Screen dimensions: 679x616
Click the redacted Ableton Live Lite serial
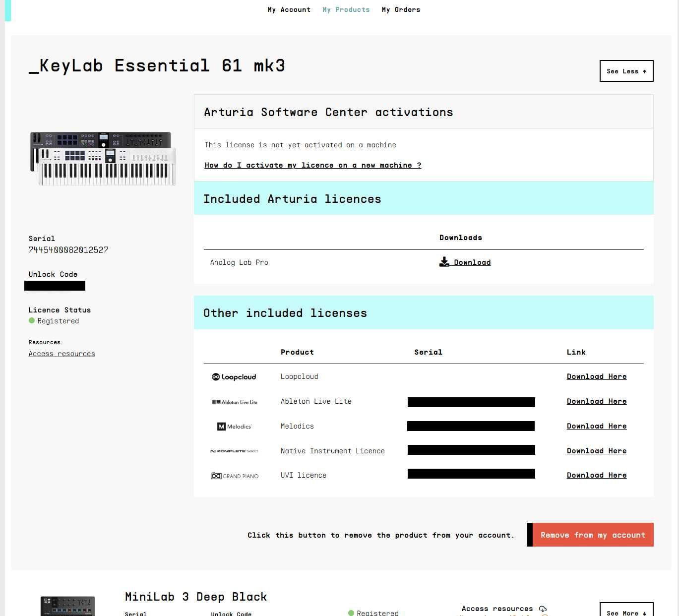[x=471, y=402]
